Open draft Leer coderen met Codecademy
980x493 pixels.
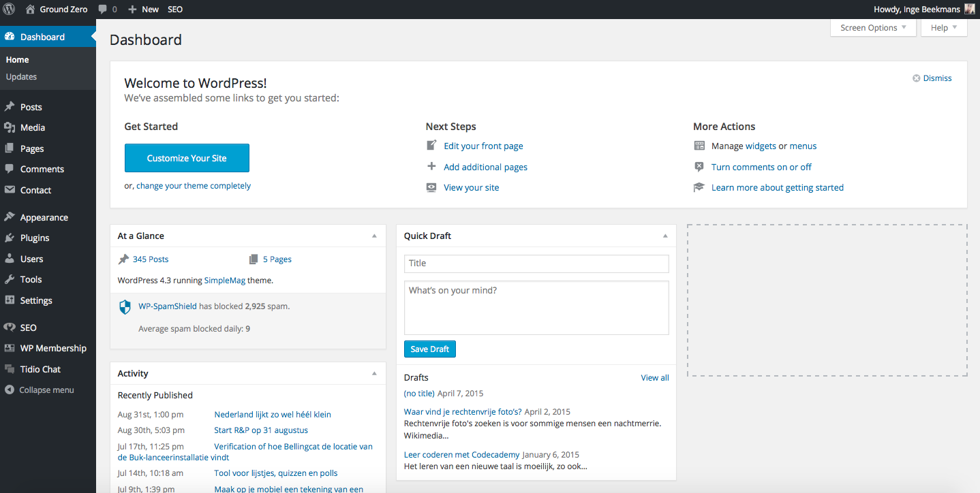(x=461, y=455)
